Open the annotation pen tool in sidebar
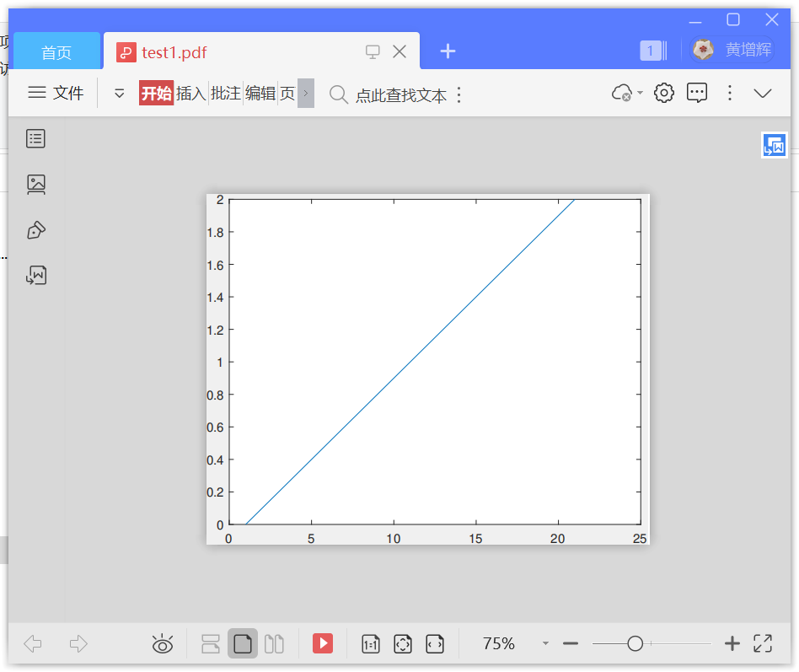 35,229
